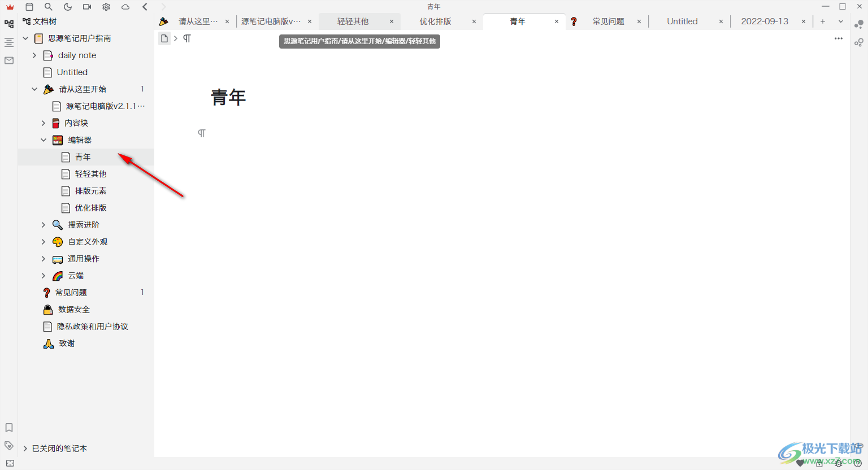Toggle dark mode with the moon icon
Screen dimensions: 868x470
pyautogui.click(x=67, y=6)
